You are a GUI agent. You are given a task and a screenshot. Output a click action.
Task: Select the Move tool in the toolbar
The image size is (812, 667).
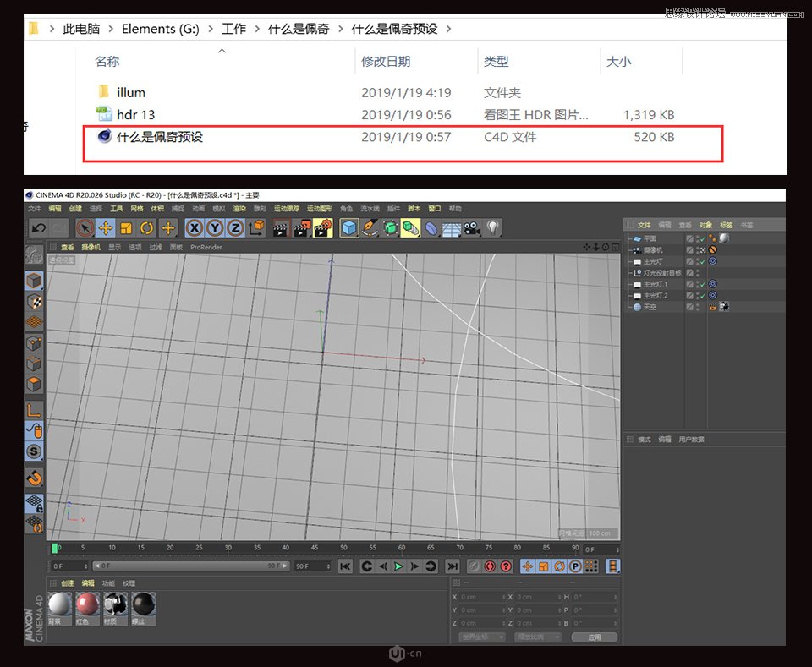pos(107,227)
